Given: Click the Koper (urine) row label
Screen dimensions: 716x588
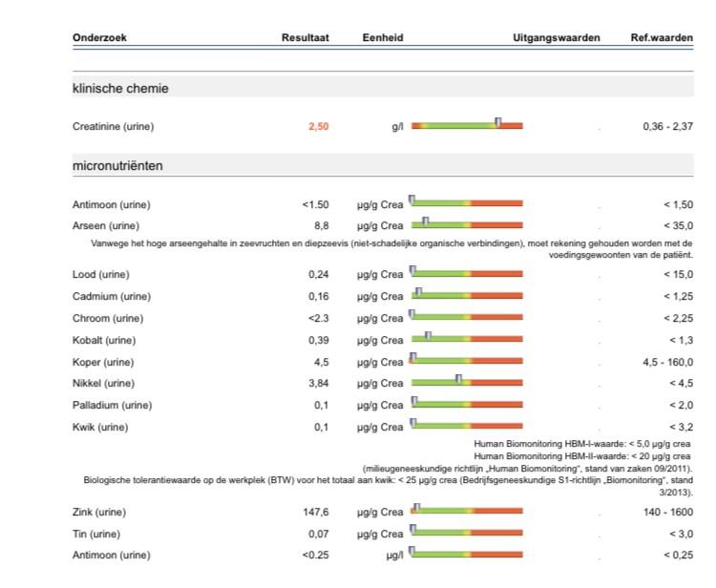Looking at the screenshot, I should pos(103,362).
